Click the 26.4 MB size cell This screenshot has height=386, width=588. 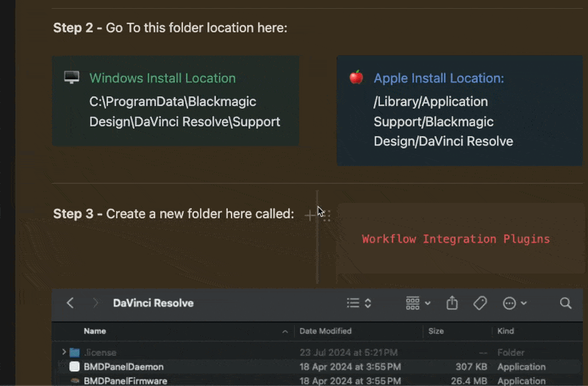469,381
